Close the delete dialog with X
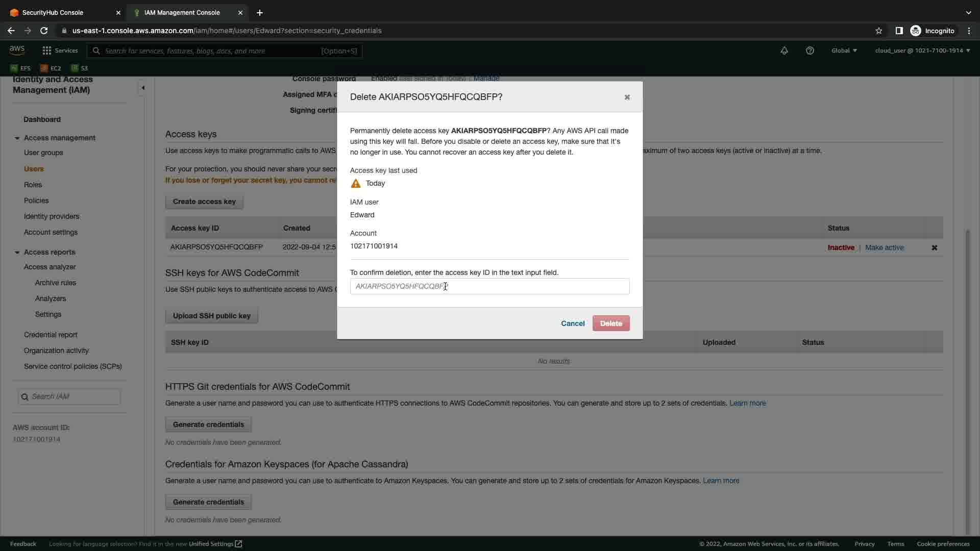Viewport: 980px width, 551px height. coord(627,97)
